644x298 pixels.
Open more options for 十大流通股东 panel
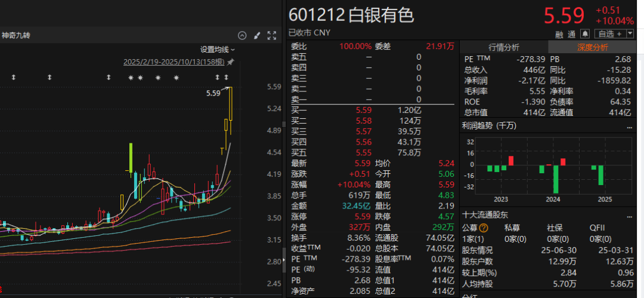click(x=630, y=216)
